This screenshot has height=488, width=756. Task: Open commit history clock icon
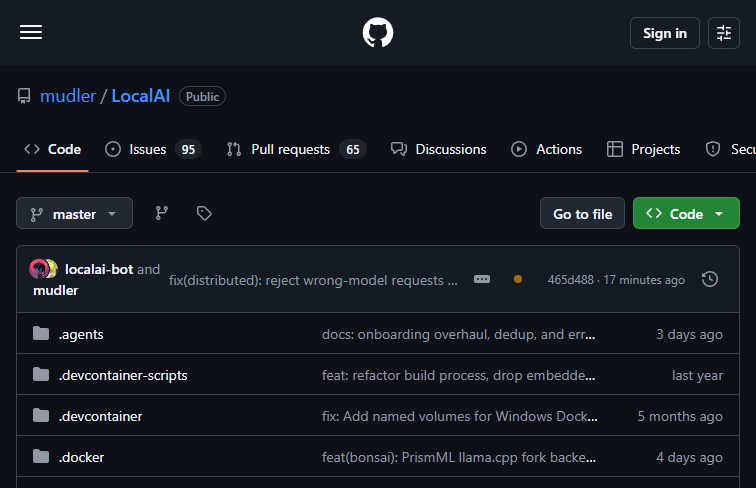[710, 279]
